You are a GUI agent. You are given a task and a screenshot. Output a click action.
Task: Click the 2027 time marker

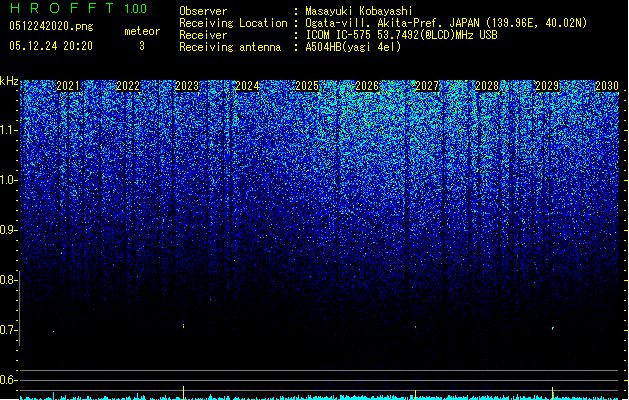(x=427, y=86)
